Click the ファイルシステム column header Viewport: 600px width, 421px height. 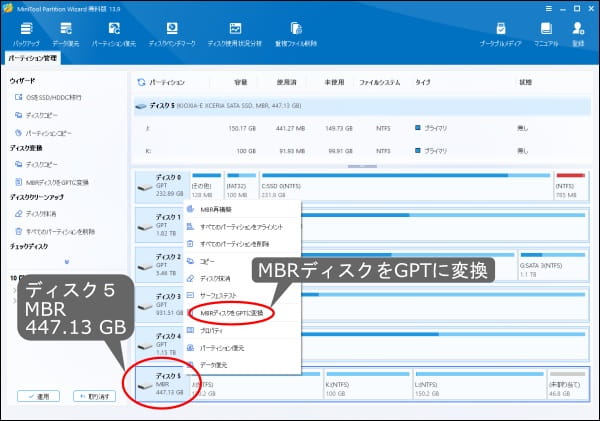pos(380,82)
